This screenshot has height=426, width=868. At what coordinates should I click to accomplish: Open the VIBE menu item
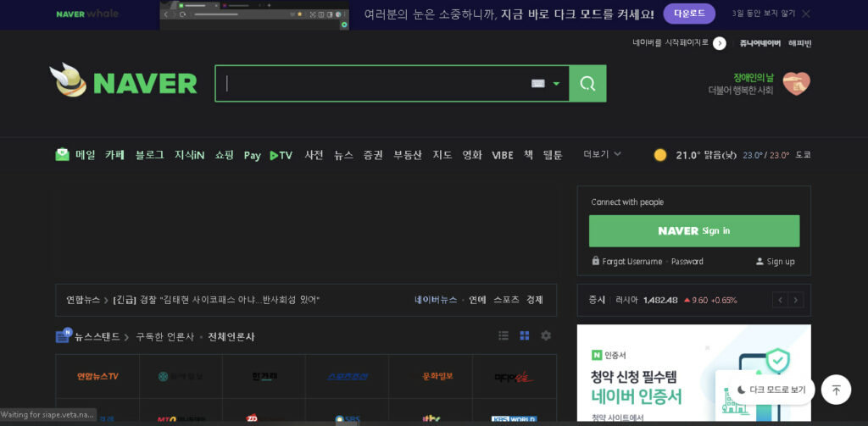tap(503, 155)
